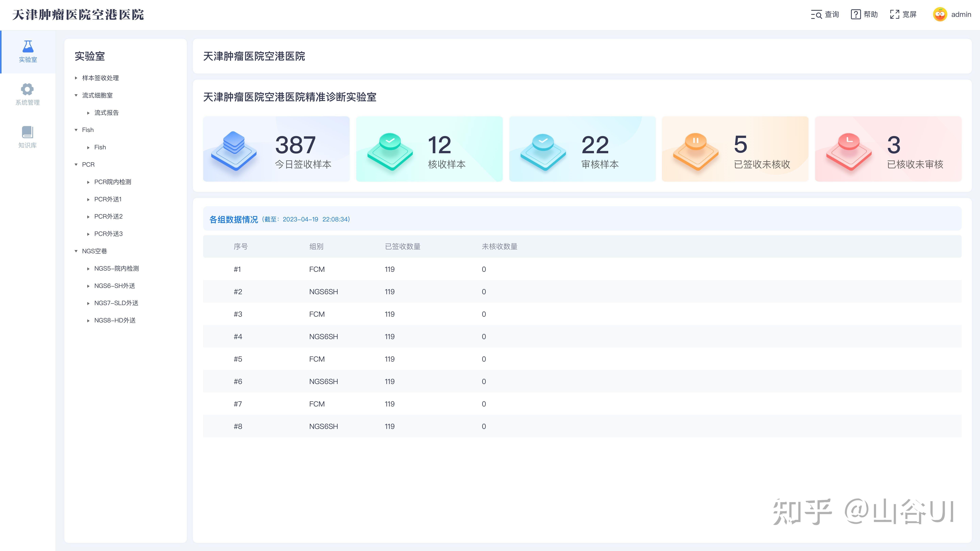Expand the 流式报告 arrow
The width and height of the screenshot is (980, 551).
click(88, 113)
